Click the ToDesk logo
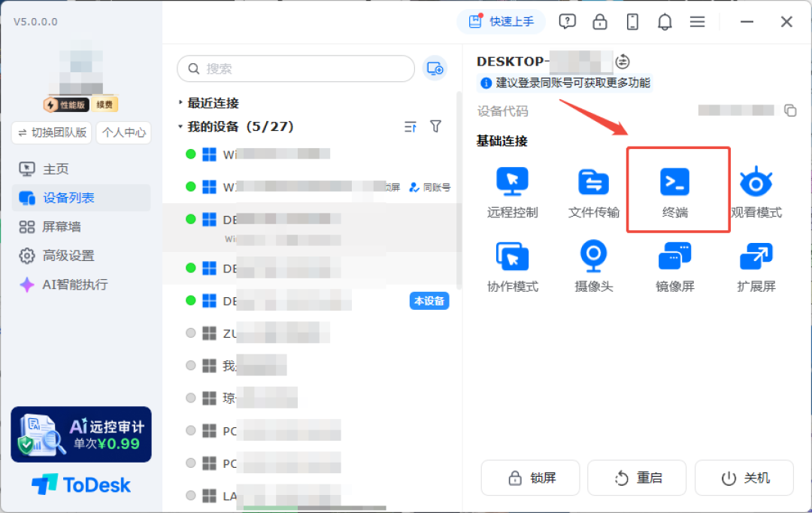Screen dimensions: 812x513 tap(81, 485)
